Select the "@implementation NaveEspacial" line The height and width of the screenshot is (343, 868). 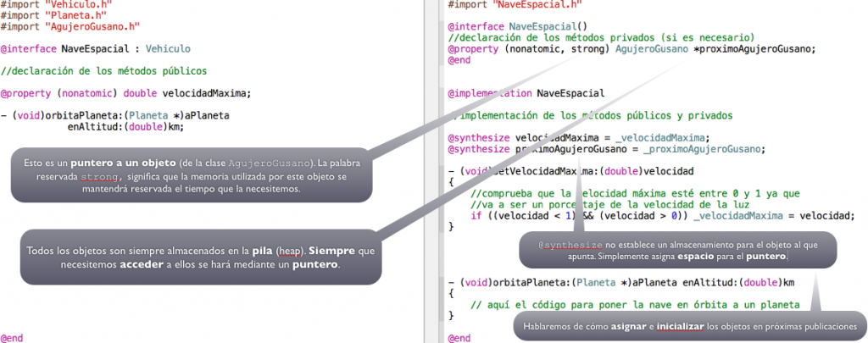526,93
